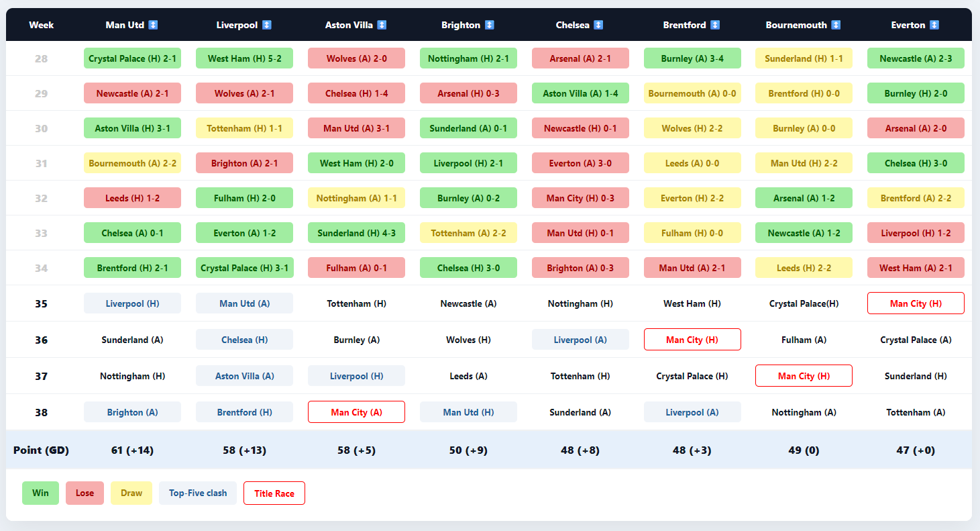The width and height of the screenshot is (980, 531).
Task: Select Liverpool's West Ham (H) 5-2 result
Action: coord(244,58)
